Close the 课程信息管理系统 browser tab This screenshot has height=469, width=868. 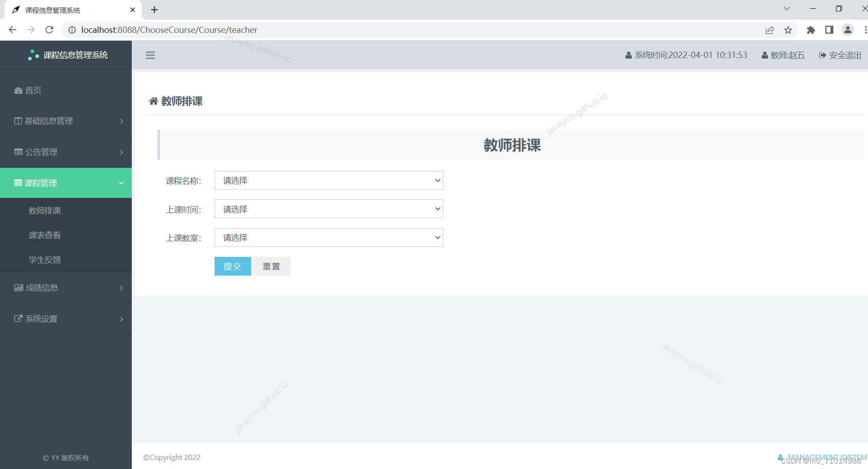pyautogui.click(x=133, y=10)
